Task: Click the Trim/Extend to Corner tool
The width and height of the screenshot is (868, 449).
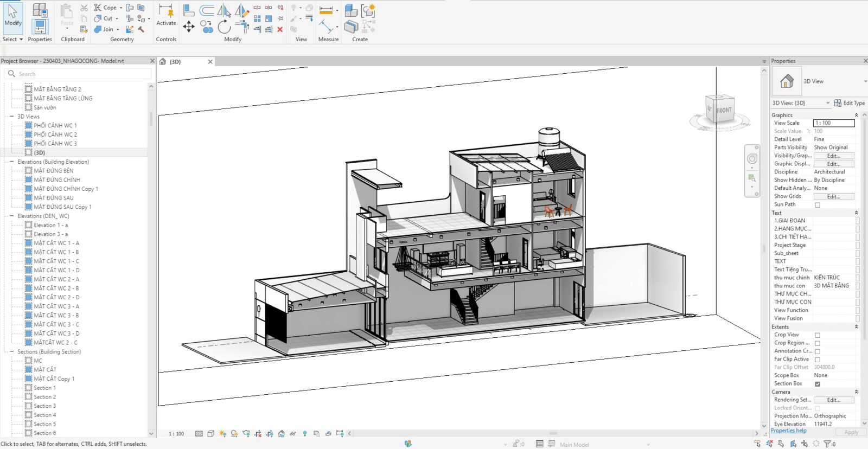Action: tap(242, 27)
